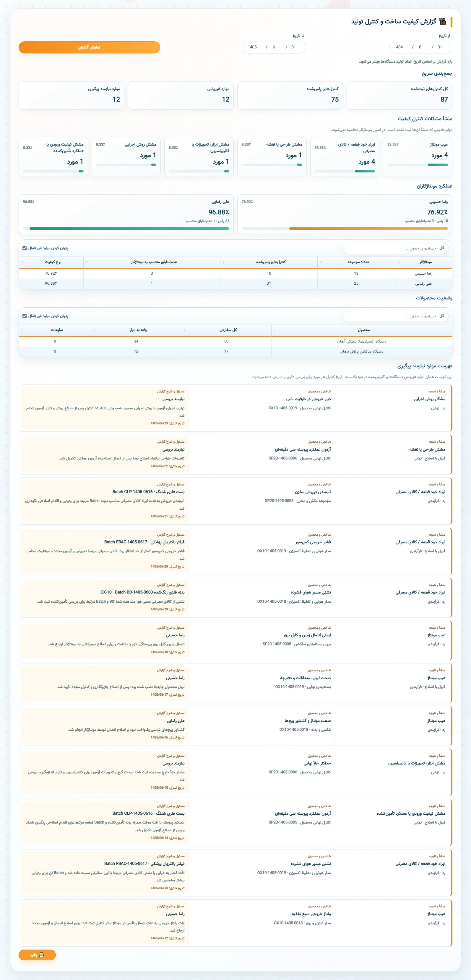Sort by ضایعات column arrows
Viewport: 471px width, 980px height.
pyautogui.click(x=22, y=330)
